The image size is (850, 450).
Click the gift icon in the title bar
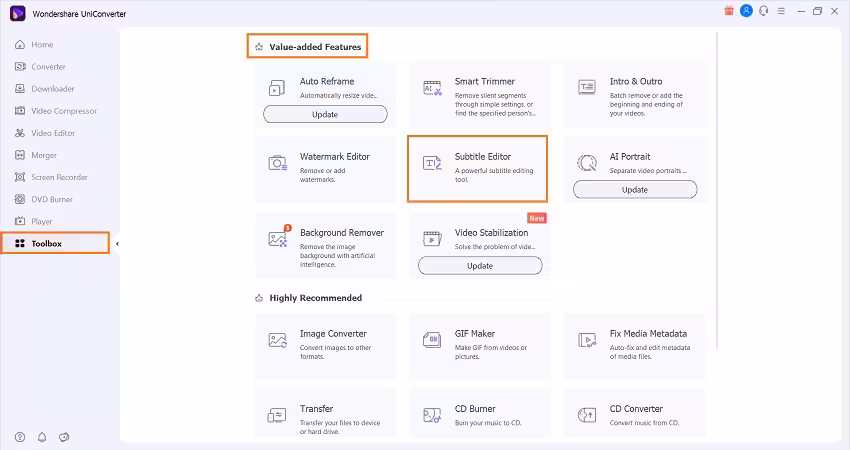click(x=727, y=11)
